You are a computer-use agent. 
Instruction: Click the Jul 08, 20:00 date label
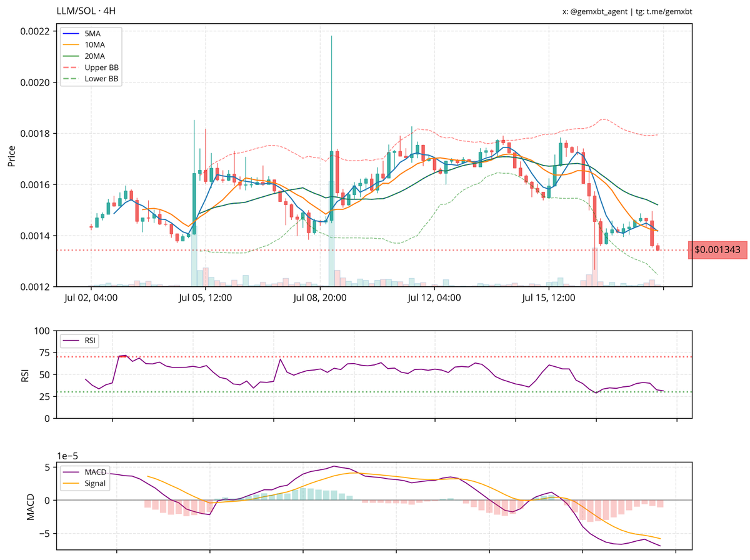click(320, 298)
